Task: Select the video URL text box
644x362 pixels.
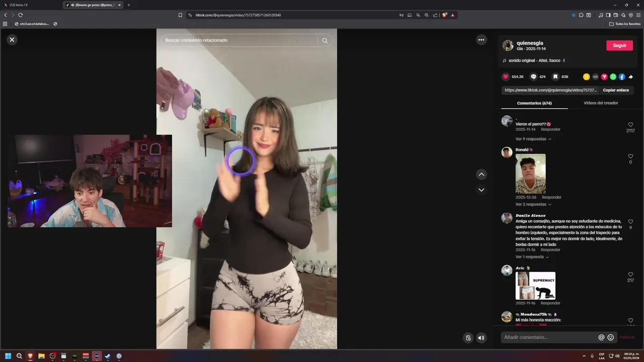Action: [x=550, y=90]
